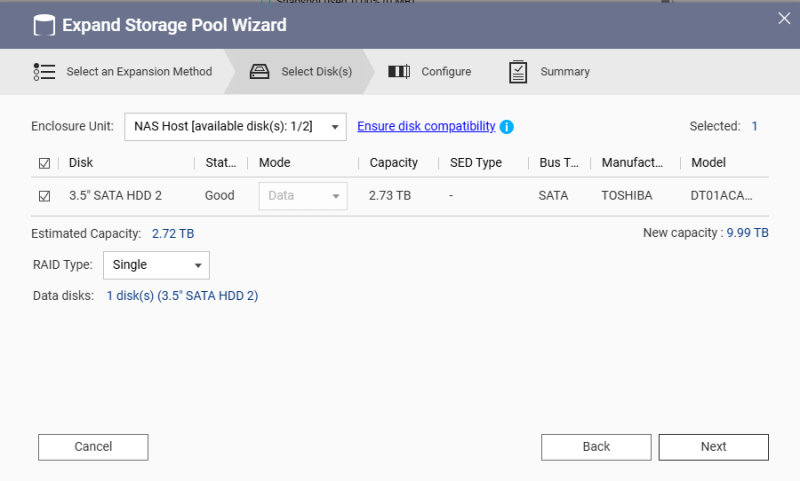Image resolution: width=800 pixels, height=481 pixels.
Task: Click the blue info icon beside compatibility link
Action: click(x=507, y=127)
